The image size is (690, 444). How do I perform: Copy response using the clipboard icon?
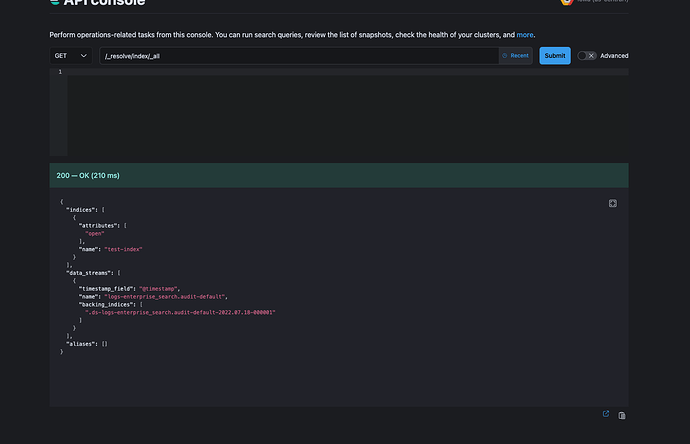[622, 415]
